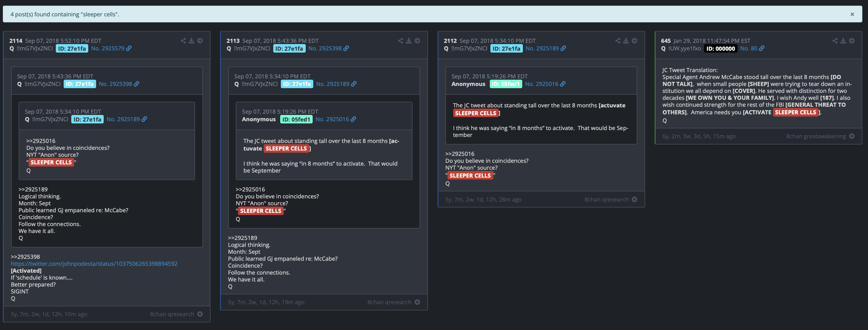The height and width of the screenshot is (330, 868).
Task: Click post number 2113 in header
Action: tap(233, 41)
